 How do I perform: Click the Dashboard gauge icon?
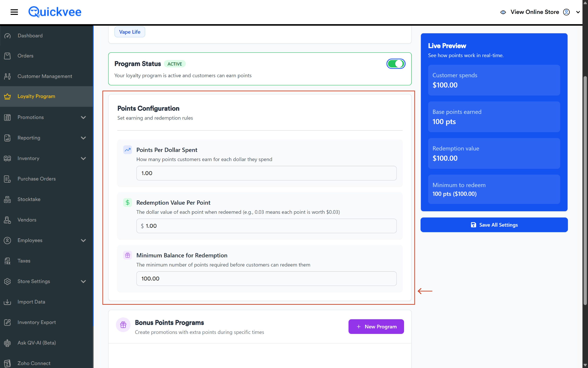(8, 36)
